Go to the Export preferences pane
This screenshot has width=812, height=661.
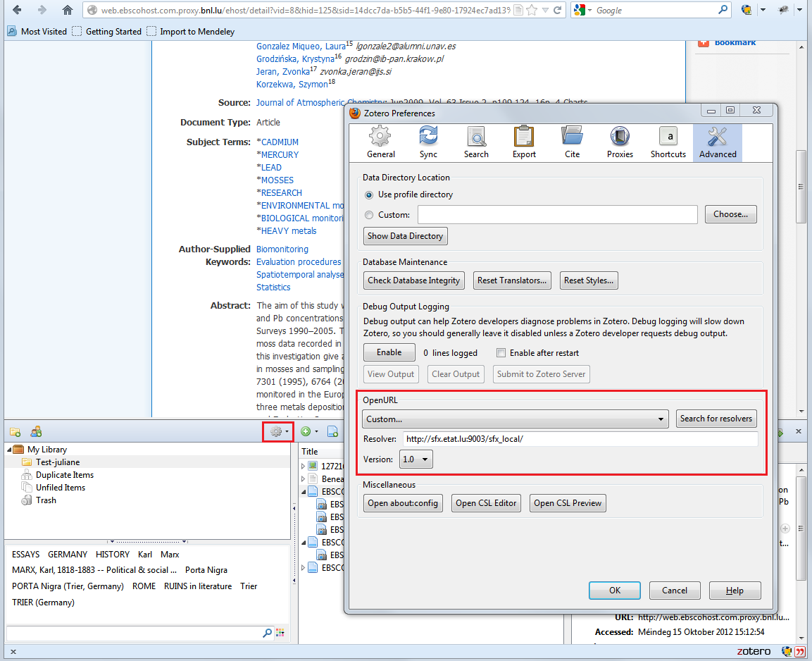[524, 142]
